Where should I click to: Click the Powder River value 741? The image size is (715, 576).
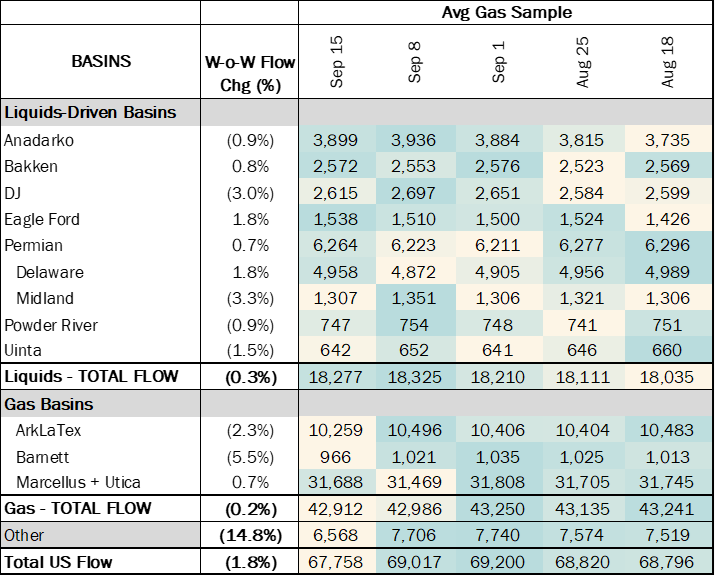pyautogui.click(x=582, y=325)
